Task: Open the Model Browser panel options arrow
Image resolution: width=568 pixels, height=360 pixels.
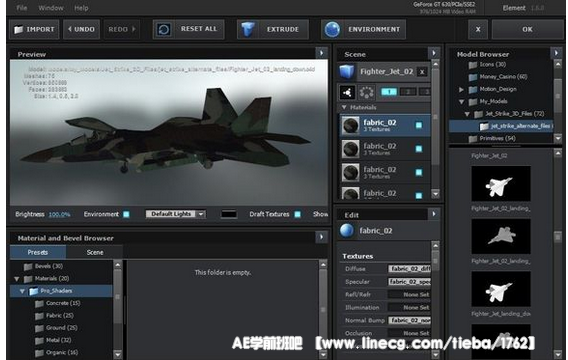Action: (x=556, y=53)
